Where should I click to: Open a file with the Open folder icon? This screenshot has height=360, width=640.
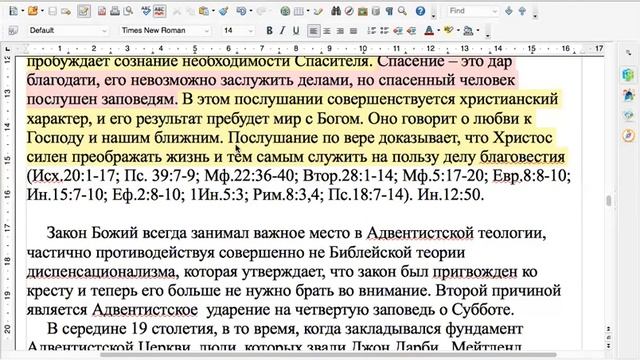(x=33, y=11)
